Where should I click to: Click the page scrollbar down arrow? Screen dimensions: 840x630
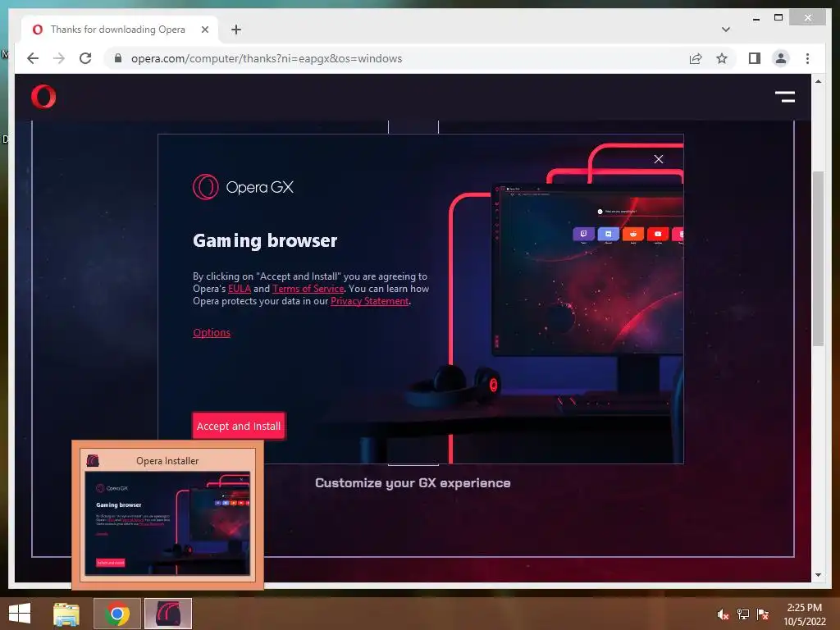pos(818,575)
